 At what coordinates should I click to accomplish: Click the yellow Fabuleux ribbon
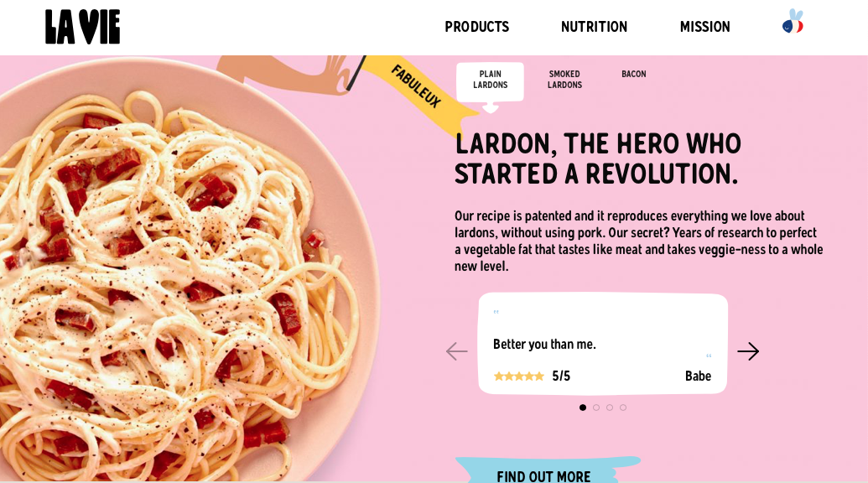[417, 87]
